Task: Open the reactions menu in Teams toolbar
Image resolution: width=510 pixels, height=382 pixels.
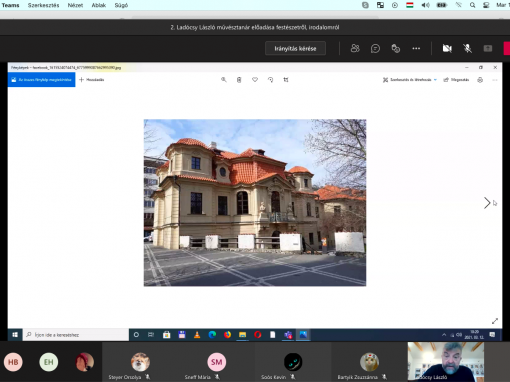Action: click(x=396, y=49)
